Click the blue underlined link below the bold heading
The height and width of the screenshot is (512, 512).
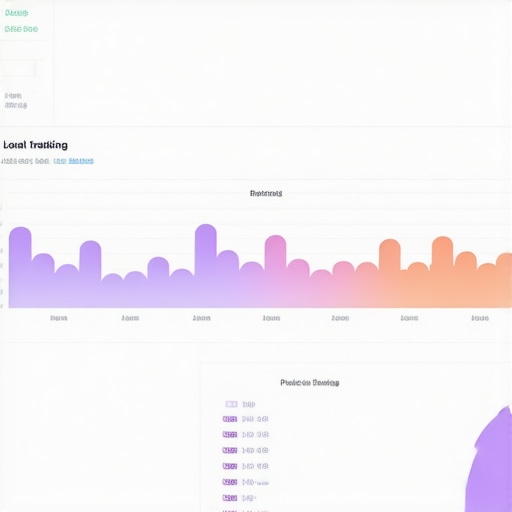click(73, 161)
